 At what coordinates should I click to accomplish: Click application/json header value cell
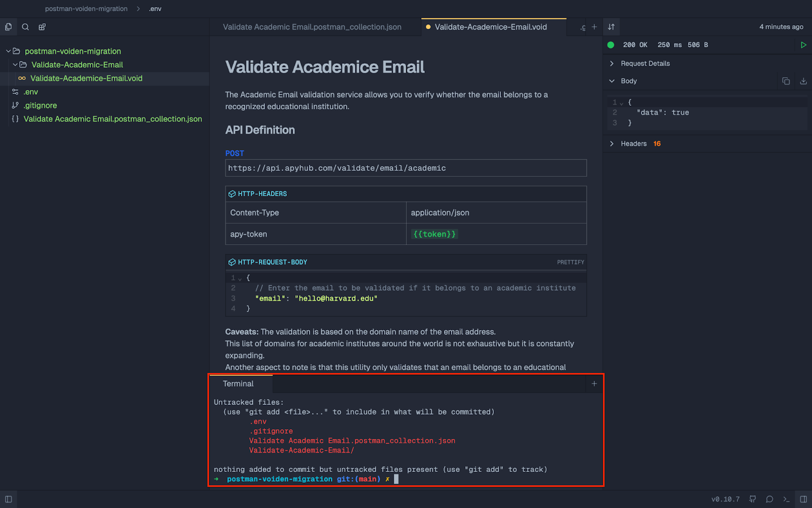496,213
